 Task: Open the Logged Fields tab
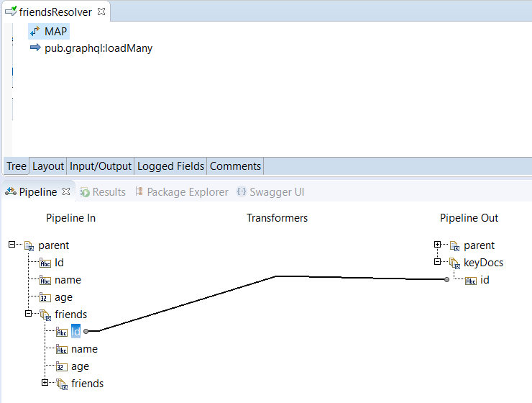170,166
